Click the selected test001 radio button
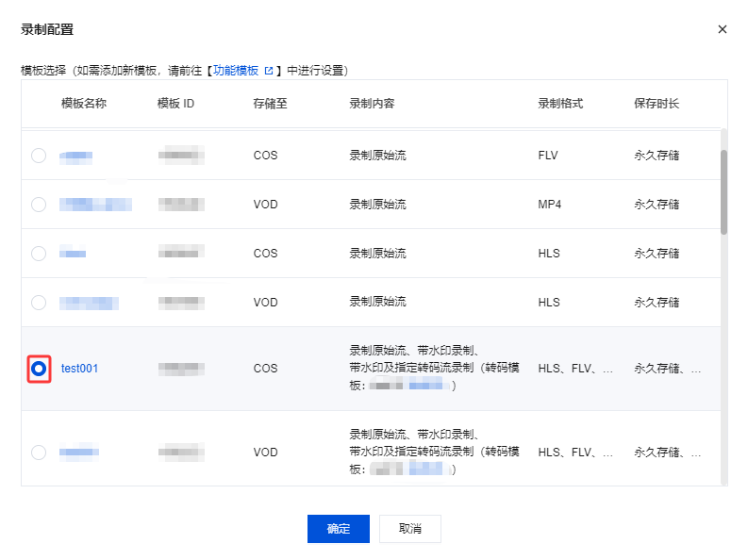The height and width of the screenshot is (560, 748). (39, 369)
